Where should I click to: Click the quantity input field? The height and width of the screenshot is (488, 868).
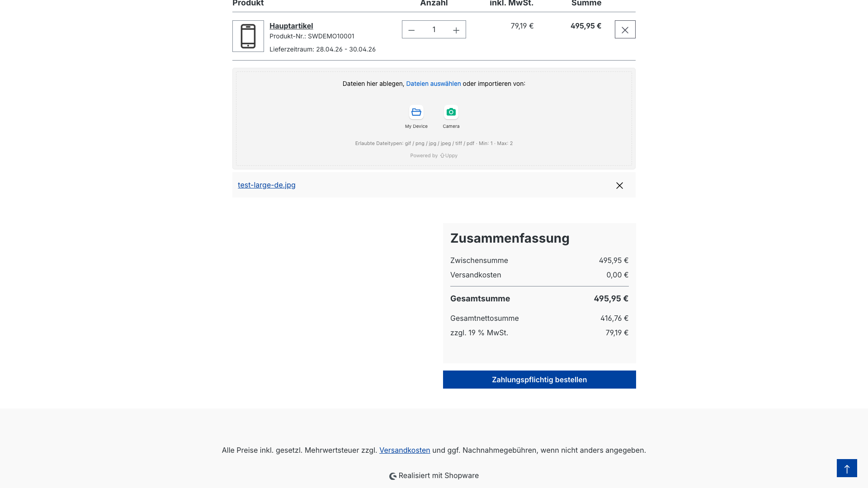click(434, 30)
